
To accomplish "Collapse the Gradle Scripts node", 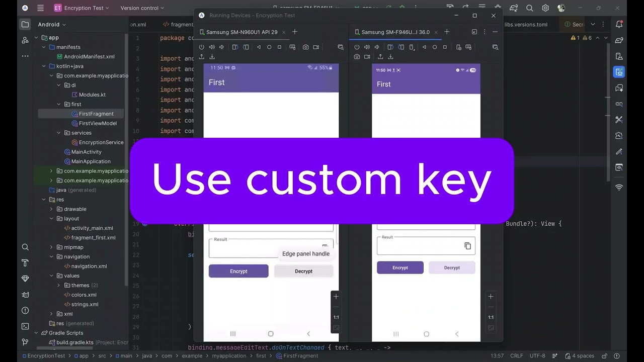I will tap(36, 333).
